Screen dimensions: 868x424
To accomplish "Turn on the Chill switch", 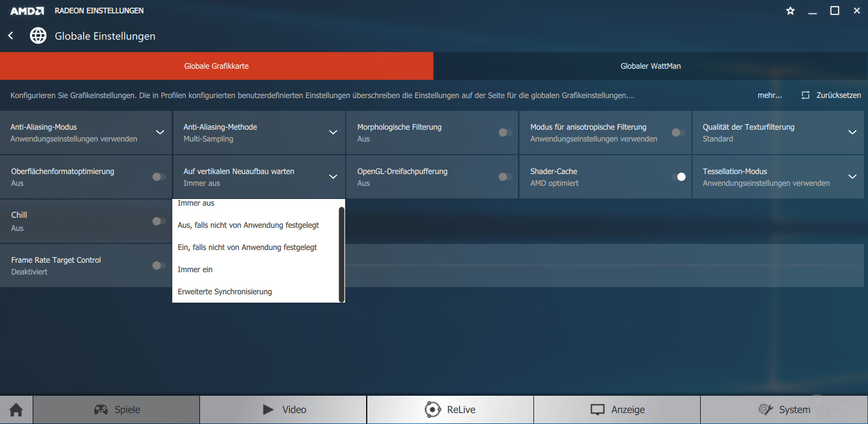I will [159, 221].
